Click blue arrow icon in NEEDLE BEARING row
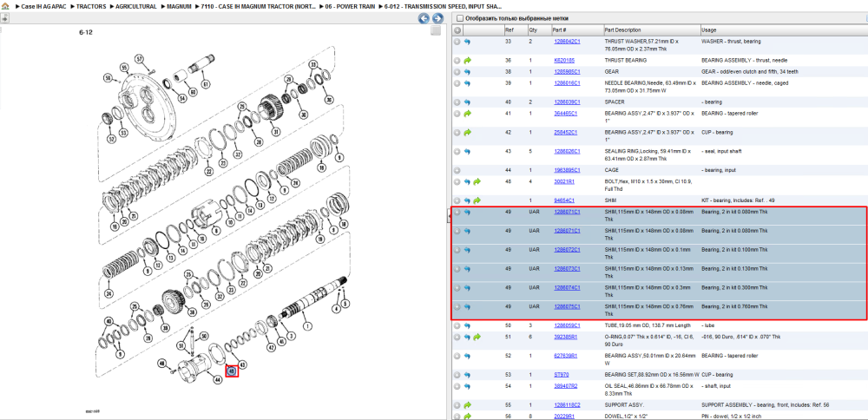Image resolution: width=868 pixels, height=420 pixels. 467,83
